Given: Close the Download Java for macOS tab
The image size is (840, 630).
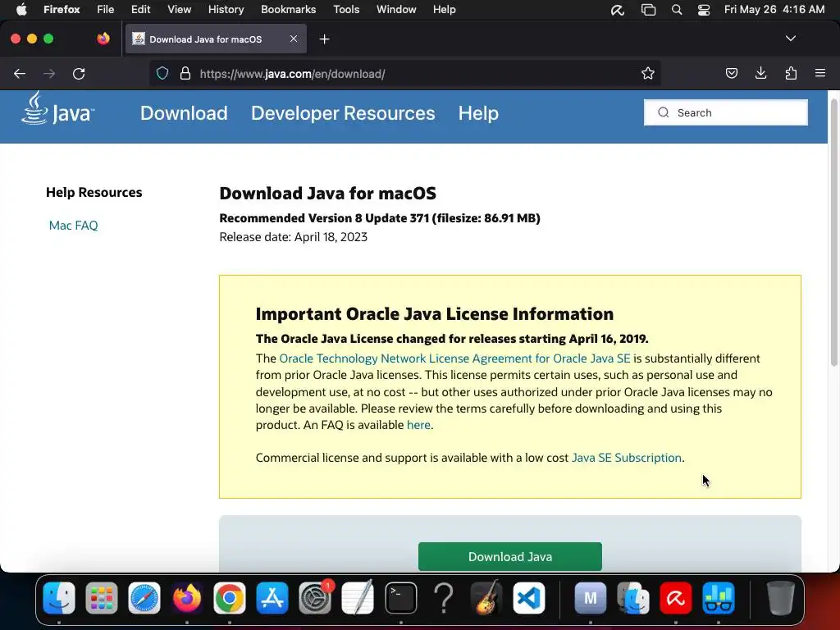Looking at the screenshot, I should pos(294,39).
